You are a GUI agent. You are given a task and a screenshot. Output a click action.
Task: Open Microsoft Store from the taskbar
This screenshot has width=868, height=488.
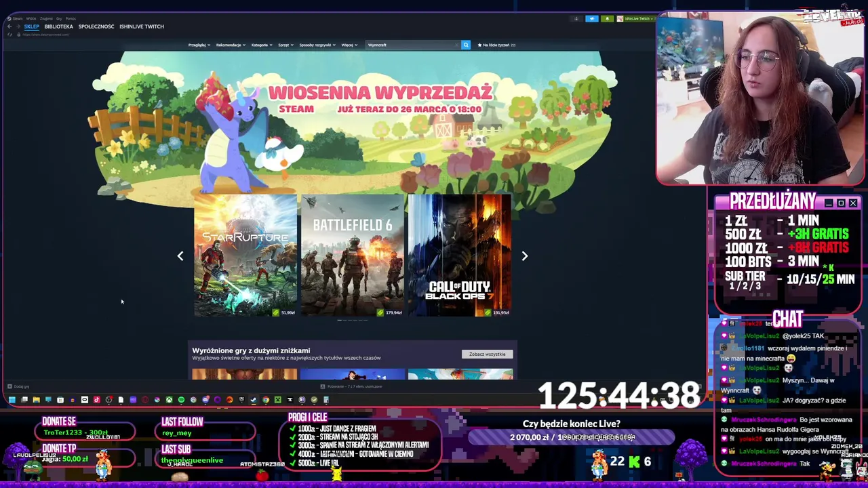click(x=60, y=400)
